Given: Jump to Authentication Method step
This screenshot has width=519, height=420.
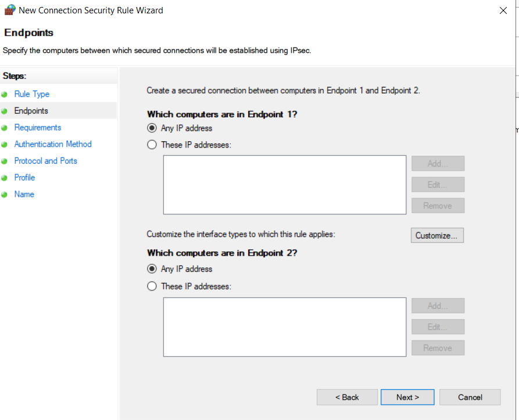Looking at the screenshot, I should click(53, 144).
